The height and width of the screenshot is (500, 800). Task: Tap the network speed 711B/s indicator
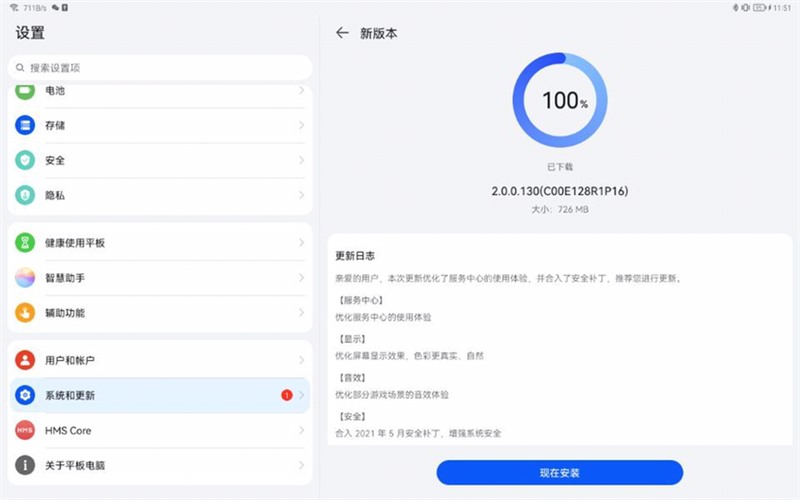click(x=35, y=8)
